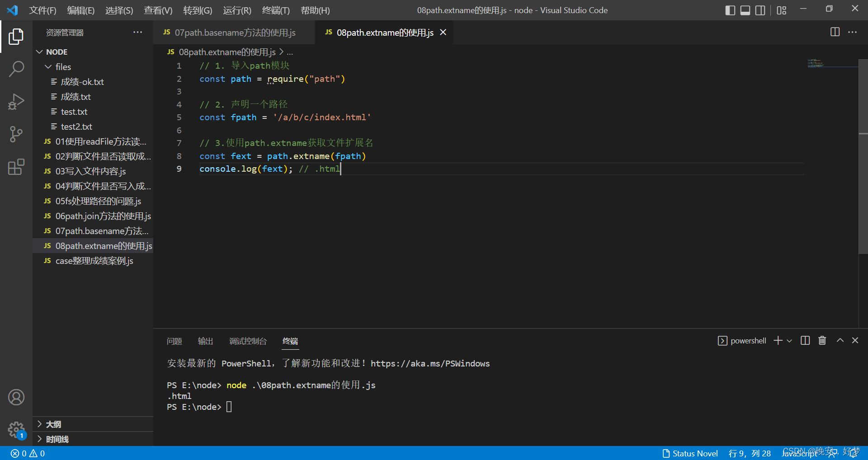This screenshot has height=460, width=868.
Task: Open file test.txt
Action: click(93, 112)
